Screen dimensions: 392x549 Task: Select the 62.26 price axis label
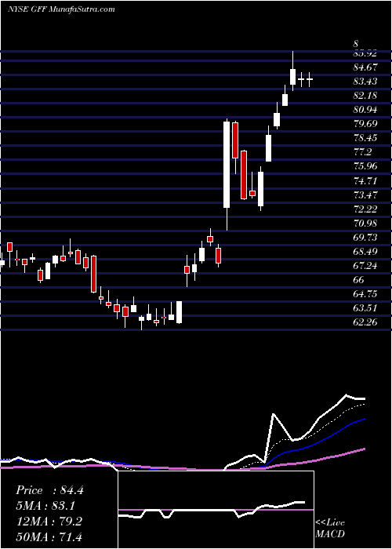[365, 322]
